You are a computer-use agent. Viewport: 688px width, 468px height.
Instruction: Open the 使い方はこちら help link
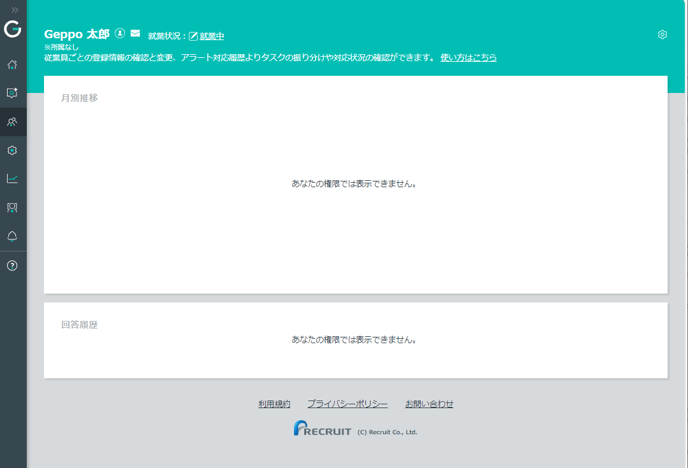468,57
